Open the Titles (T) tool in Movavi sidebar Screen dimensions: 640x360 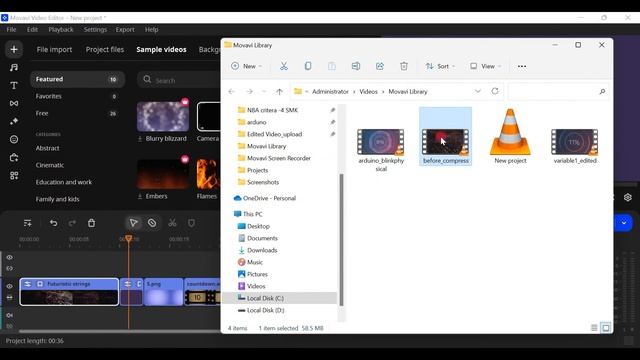click(x=14, y=85)
